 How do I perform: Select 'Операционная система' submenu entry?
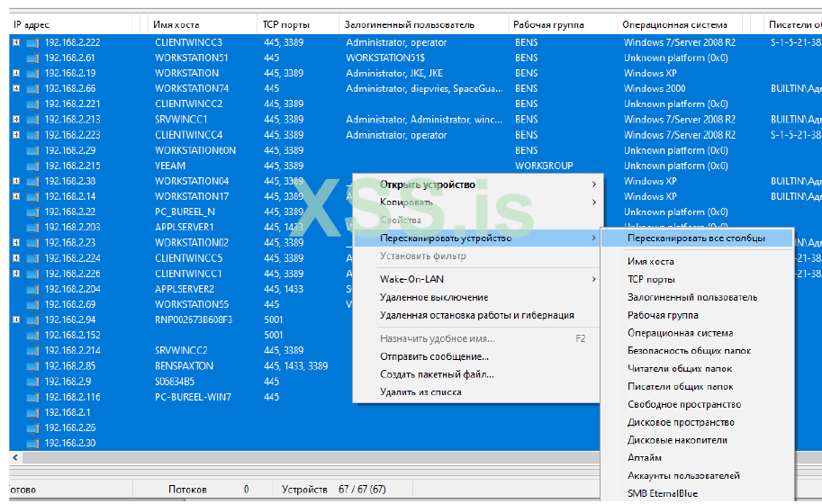pos(697,333)
